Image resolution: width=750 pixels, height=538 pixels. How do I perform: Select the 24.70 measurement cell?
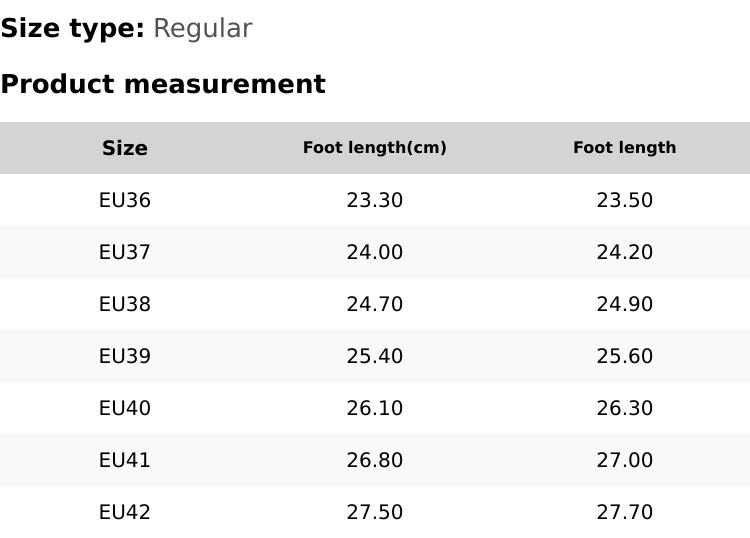tap(375, 304)
